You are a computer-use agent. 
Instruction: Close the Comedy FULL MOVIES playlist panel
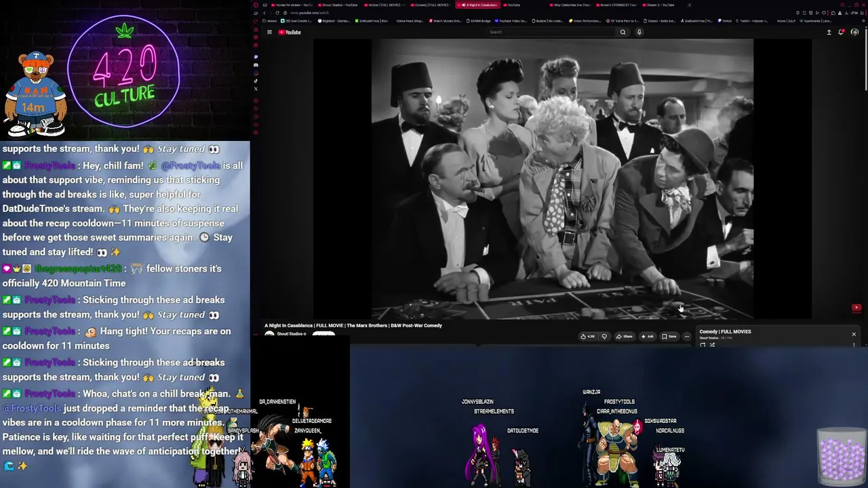coord(854,334)
